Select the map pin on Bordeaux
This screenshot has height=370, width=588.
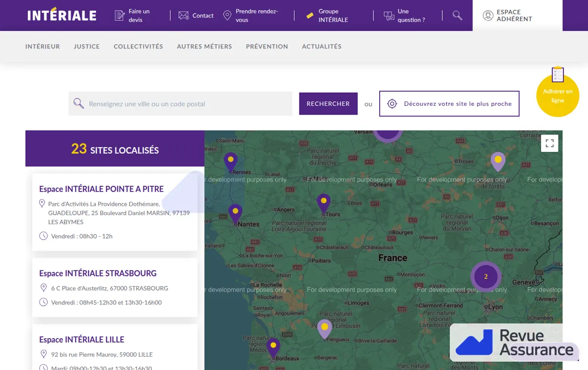(273, 348)
